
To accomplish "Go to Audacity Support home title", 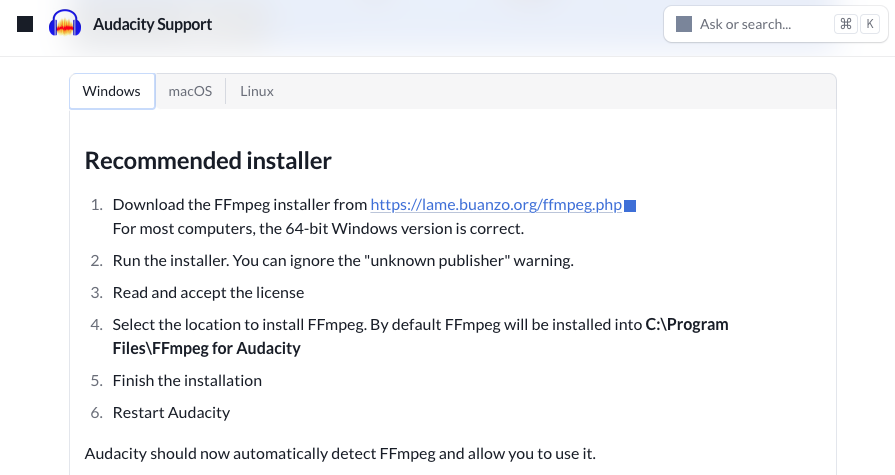I will (x=152, y=25).
